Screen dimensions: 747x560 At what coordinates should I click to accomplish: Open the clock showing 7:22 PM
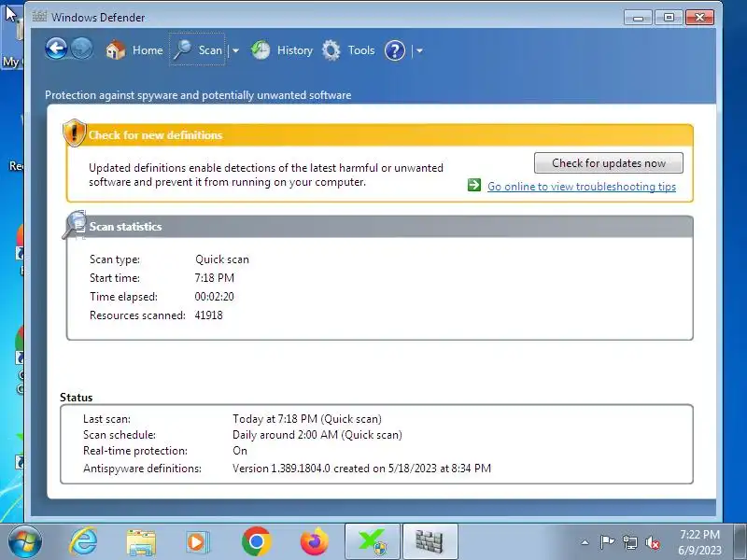click(x=699, y=542)
